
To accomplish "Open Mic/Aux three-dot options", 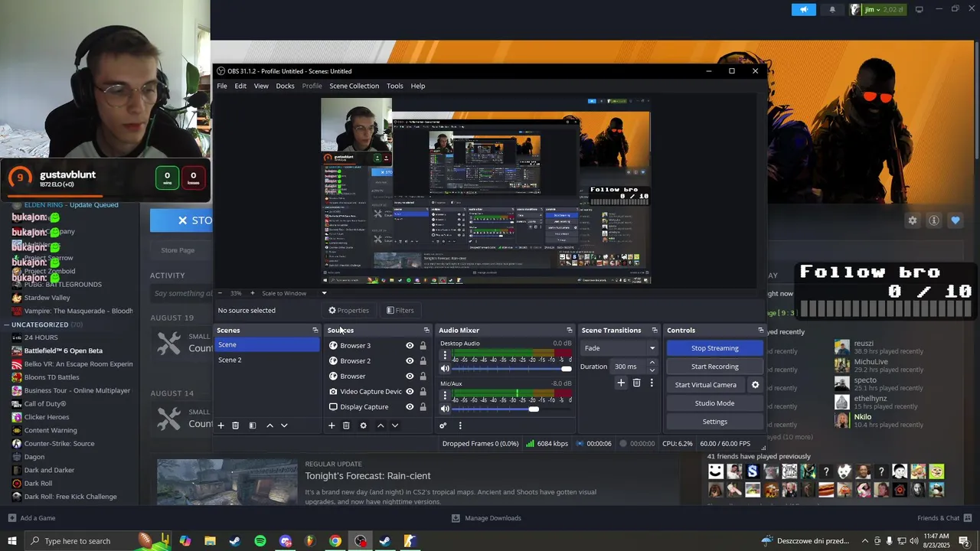I will tap(445, 396).
